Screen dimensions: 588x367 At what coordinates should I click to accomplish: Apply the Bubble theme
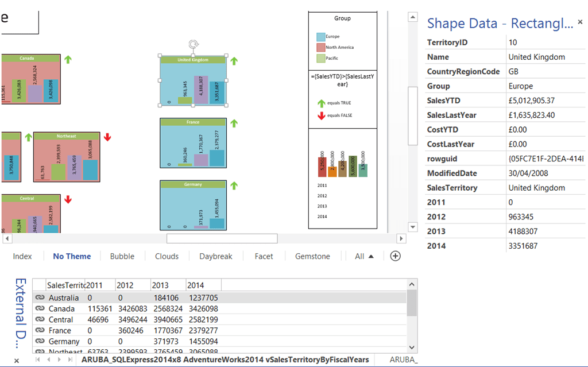pos(122,256)
